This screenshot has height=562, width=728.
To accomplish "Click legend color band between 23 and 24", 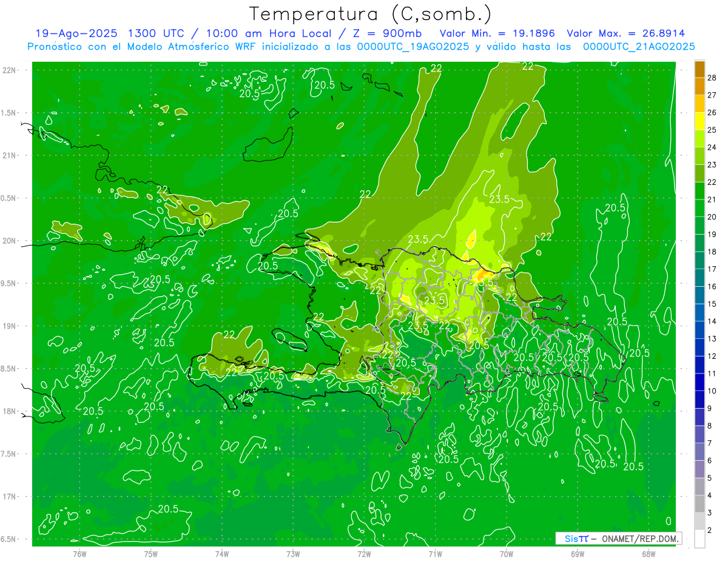I will click(x=699, y=156).
